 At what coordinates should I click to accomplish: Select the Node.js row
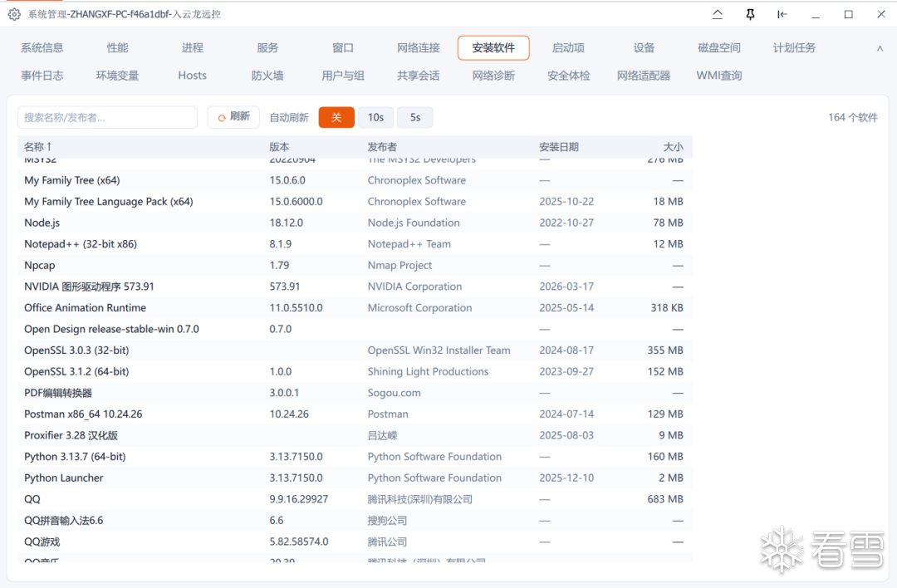coord(355,223)
